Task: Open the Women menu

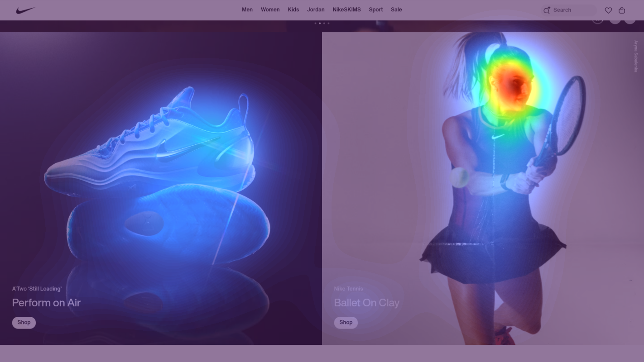Action: (270, 10)
